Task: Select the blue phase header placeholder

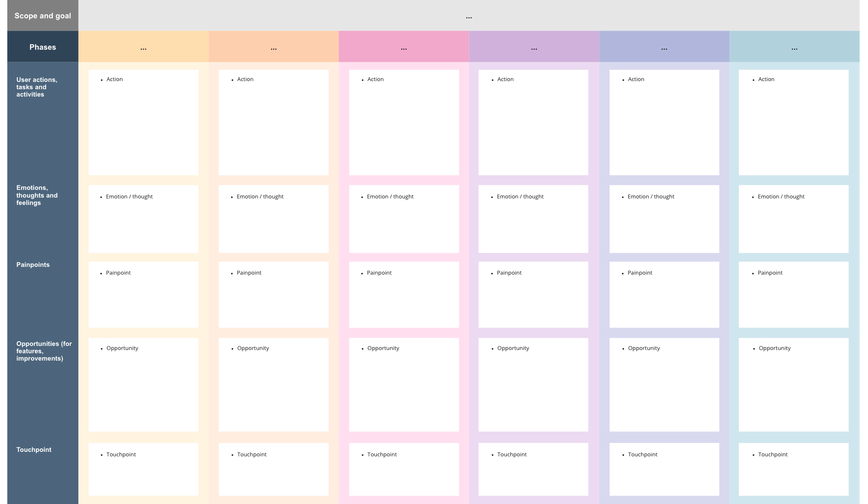Action: 793,48
